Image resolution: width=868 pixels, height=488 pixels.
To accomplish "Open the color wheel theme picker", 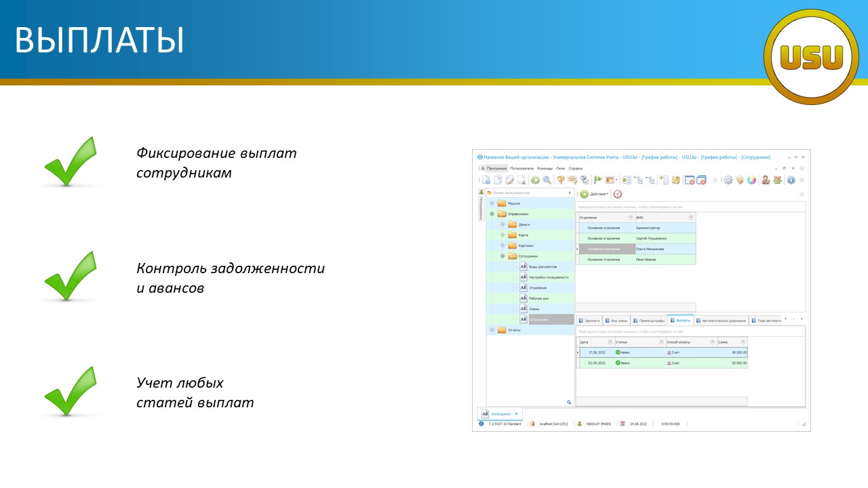I will point(751,180).
